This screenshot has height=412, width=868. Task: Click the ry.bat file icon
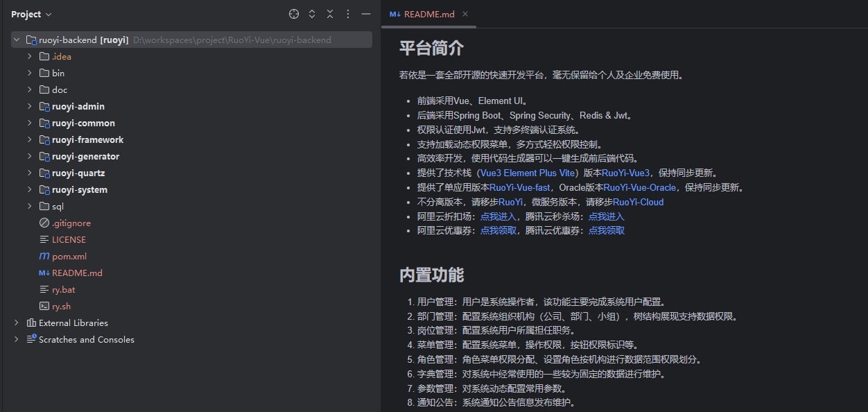(44, 290)
